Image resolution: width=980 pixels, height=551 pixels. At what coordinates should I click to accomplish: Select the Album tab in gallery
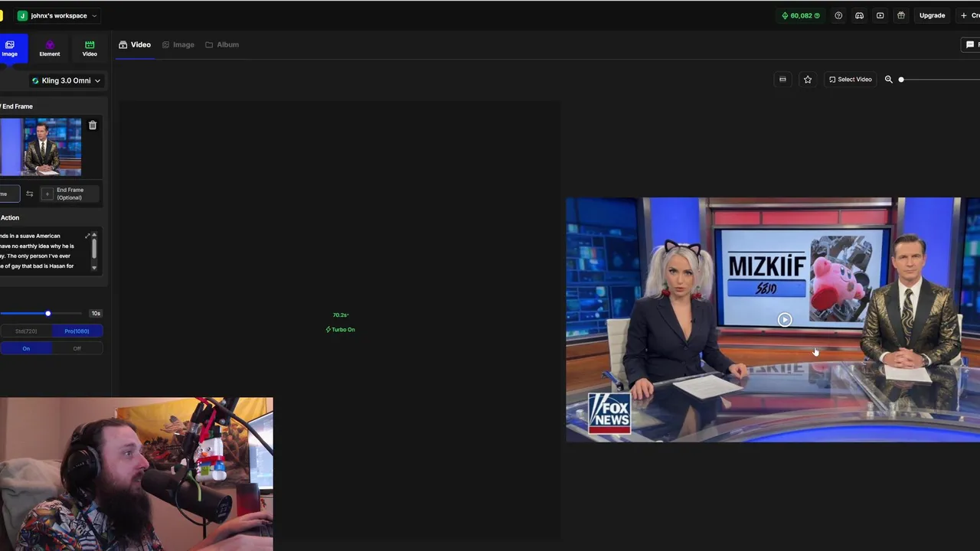222,44
